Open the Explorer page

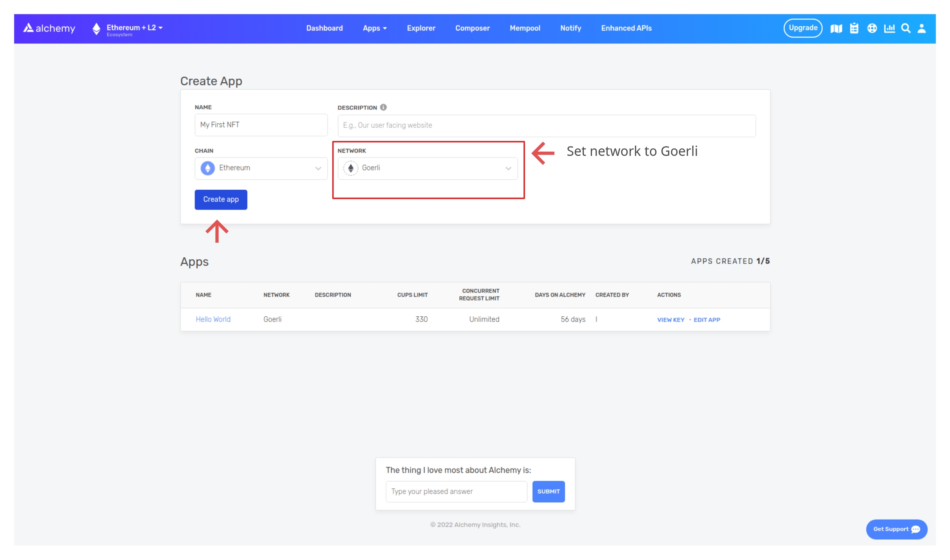pyautogui.click(x=421, y=28)
